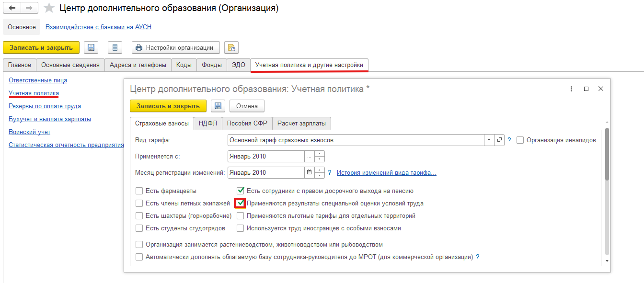The height and width of the screenshot is (283, 644).
Task: Open Бухучет и выплата зарплаты link
Action: tap(50, 119)
